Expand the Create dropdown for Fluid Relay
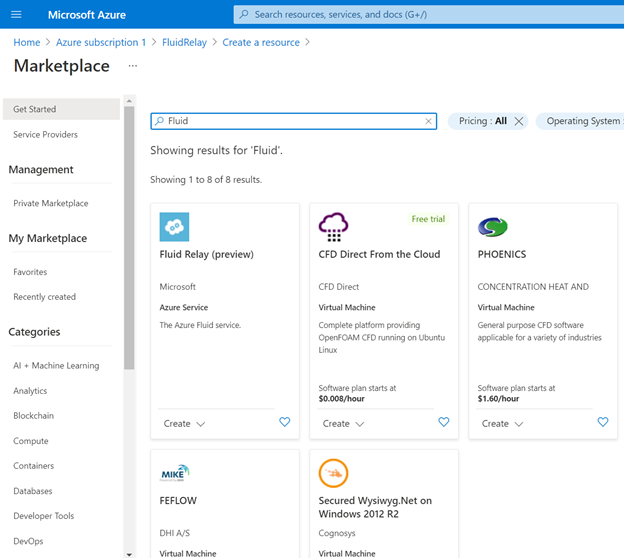Viewport: 624px width, 558px height. point(185,424)
